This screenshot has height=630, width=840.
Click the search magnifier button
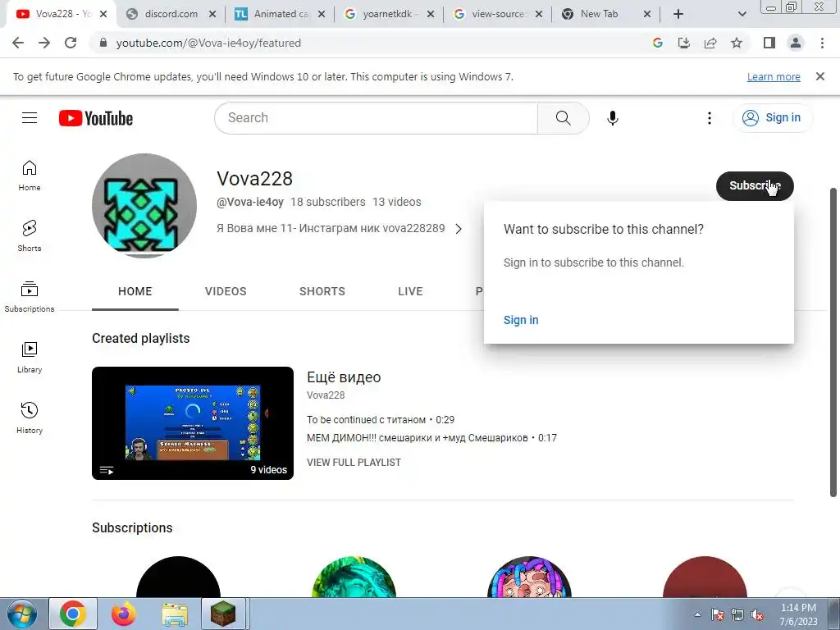[563, 118]
